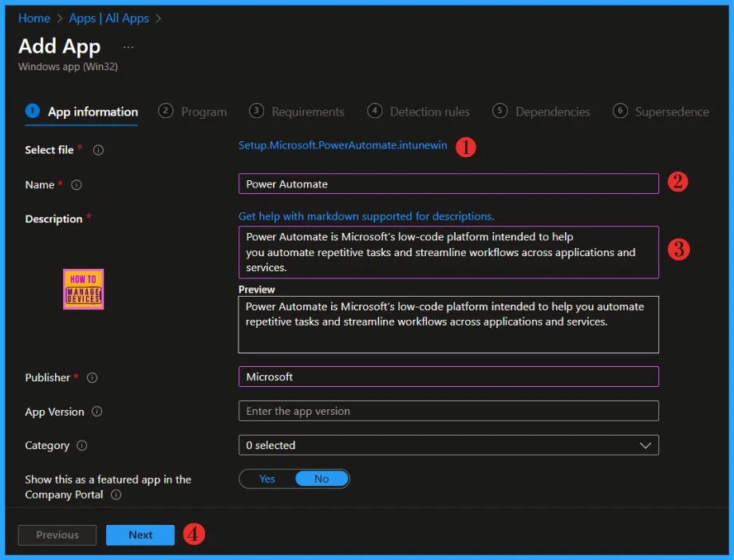734x560 pixels.
Task: Go to Home in the breadcrumb
Action: 34,18
